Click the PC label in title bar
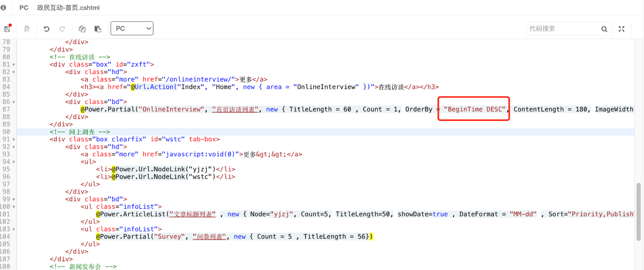 click(24, 7)
